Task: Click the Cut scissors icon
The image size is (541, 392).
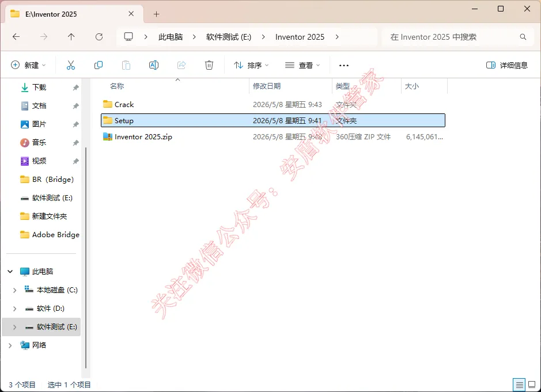Action: coord(71,65)
